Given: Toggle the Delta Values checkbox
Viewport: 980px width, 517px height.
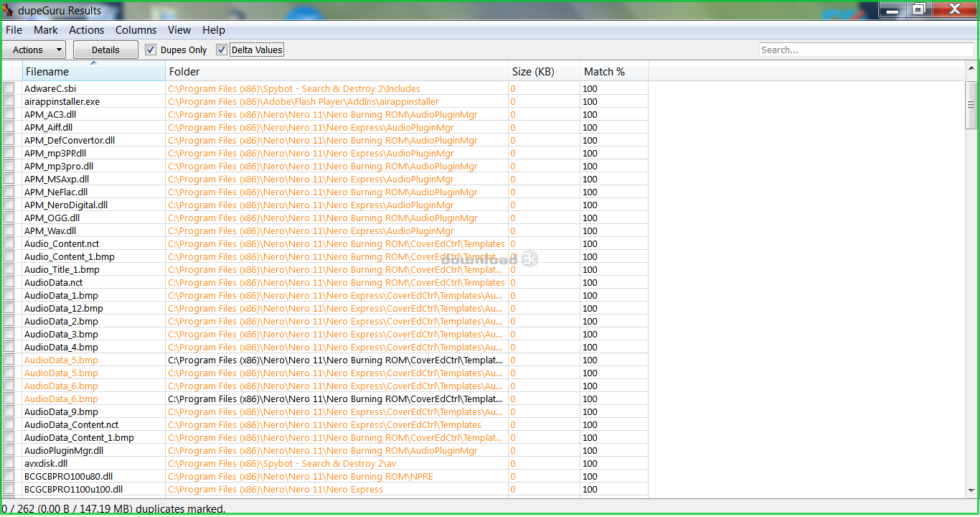Looking at the screenshot, I should click(x=222, y=50).
